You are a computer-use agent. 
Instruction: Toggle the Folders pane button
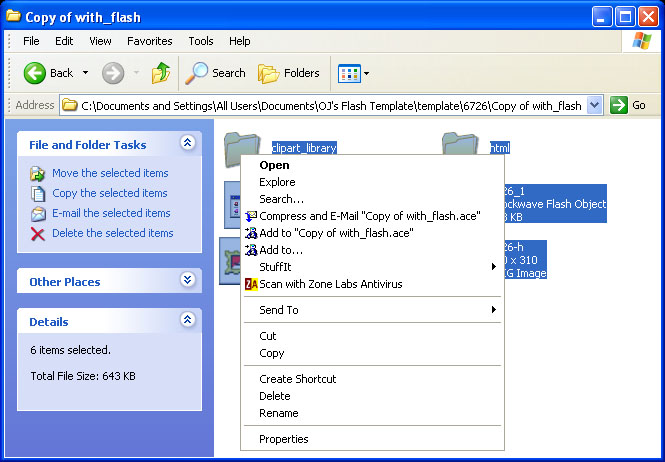[289, 73]
